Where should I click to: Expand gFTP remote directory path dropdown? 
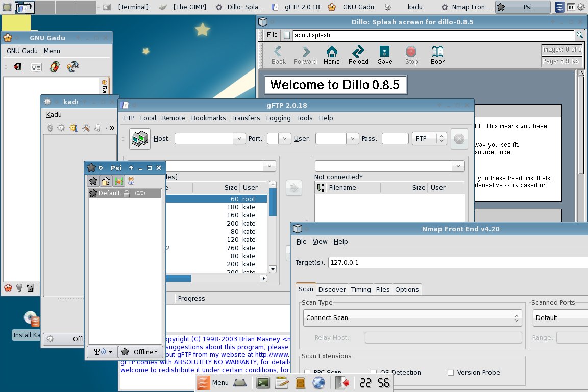[x=458, y=166]
